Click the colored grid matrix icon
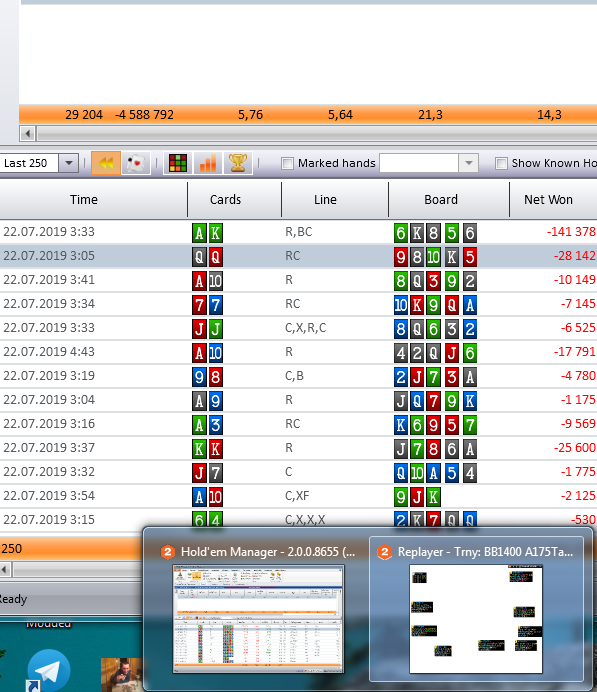This screenshot has height=692, width=597. (x=178, y=163)
